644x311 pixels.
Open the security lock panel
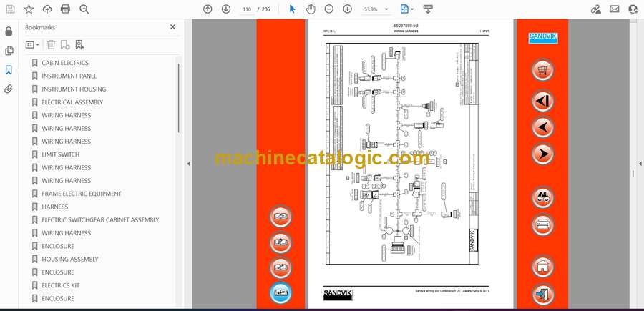coord(9,31)
